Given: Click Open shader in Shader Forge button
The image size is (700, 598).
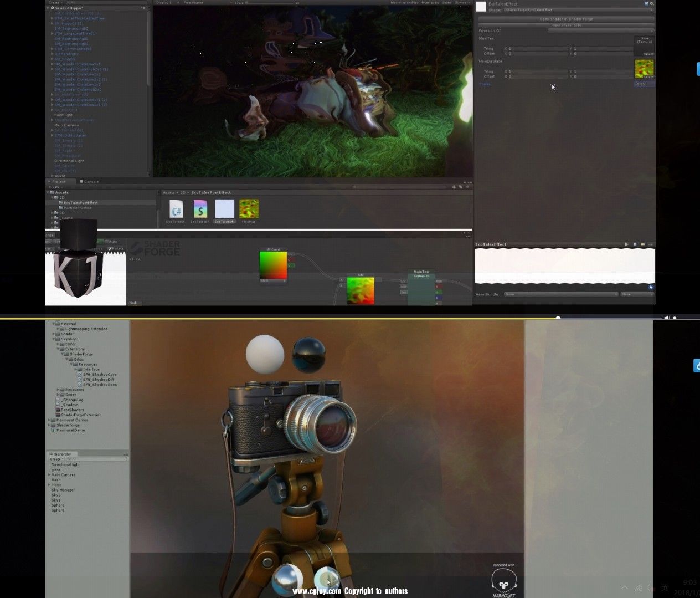Looking at the screenshot, I should click(x=566, y=19).
